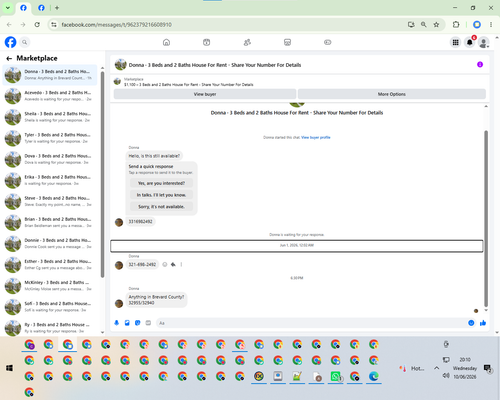Image resolution: width=500 pixels, height=400 pixels.
Task: Click the purple icon in chat header
Action: point(480,64)
